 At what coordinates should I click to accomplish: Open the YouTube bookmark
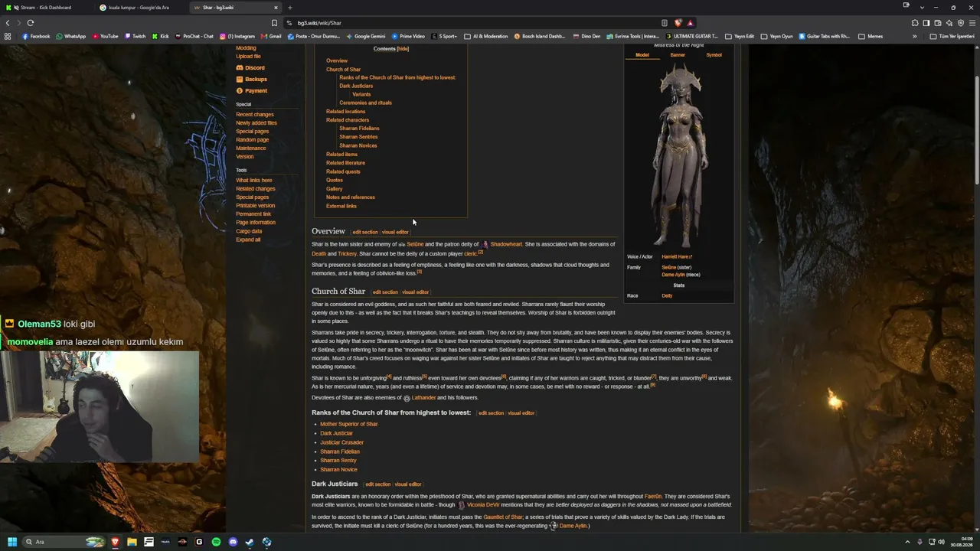pyautogui.click(x=105, y=36)
